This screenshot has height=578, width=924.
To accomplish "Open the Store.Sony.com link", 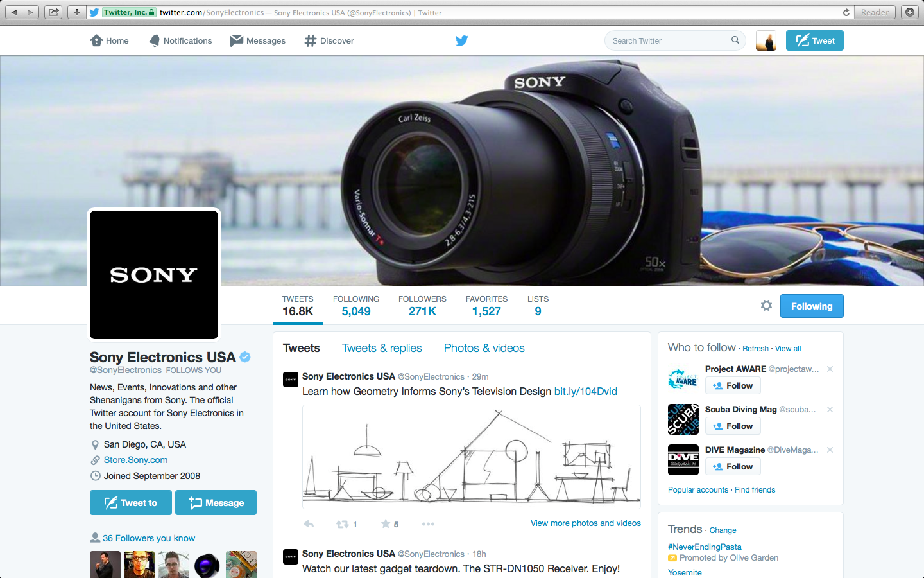I will pyautogui.click(x=136, y=460).
